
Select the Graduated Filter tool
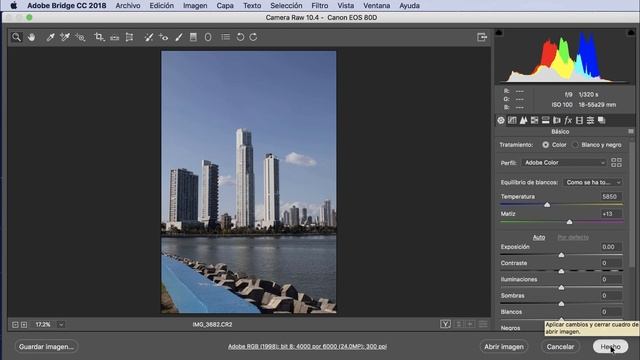[x=193, y=37]
